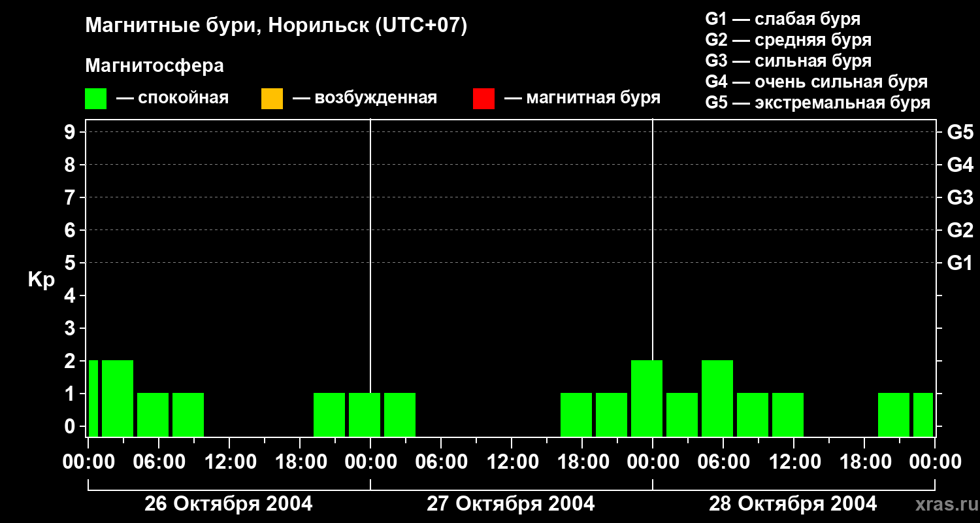This screenshot has height=523, width=980.
Task: Click the last narrow bar on 28 October
Action: [923, 414]
